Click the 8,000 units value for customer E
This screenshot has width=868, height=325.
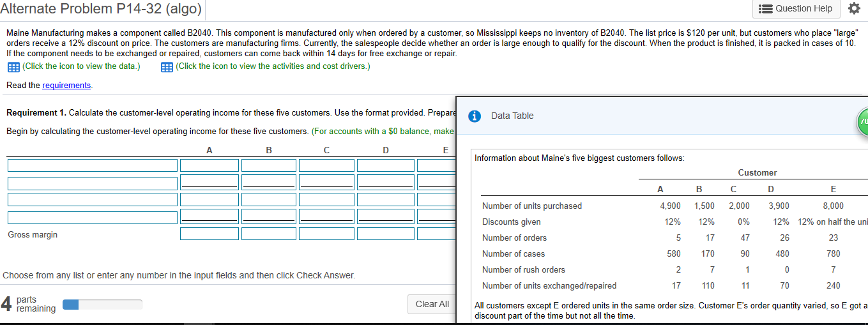(x=833, y=206)
